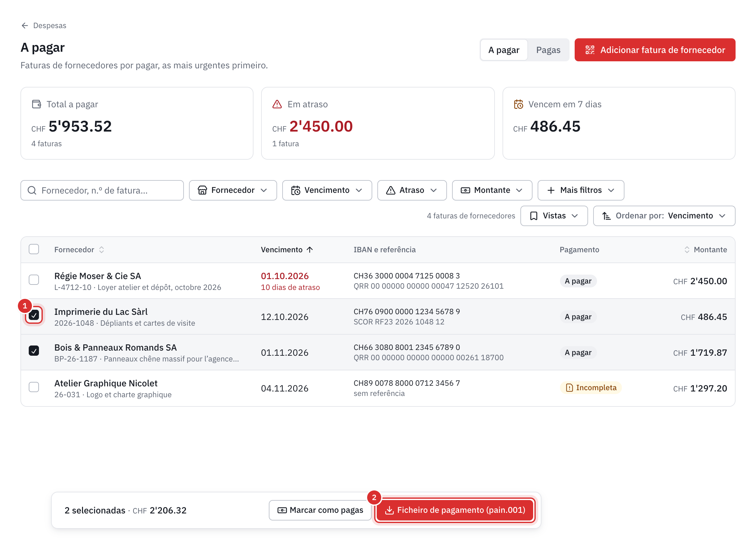This screenshot has height=539, width=756.
Task: Expand the Vencimento filter dropdown chevron
Action: point(359,190)
